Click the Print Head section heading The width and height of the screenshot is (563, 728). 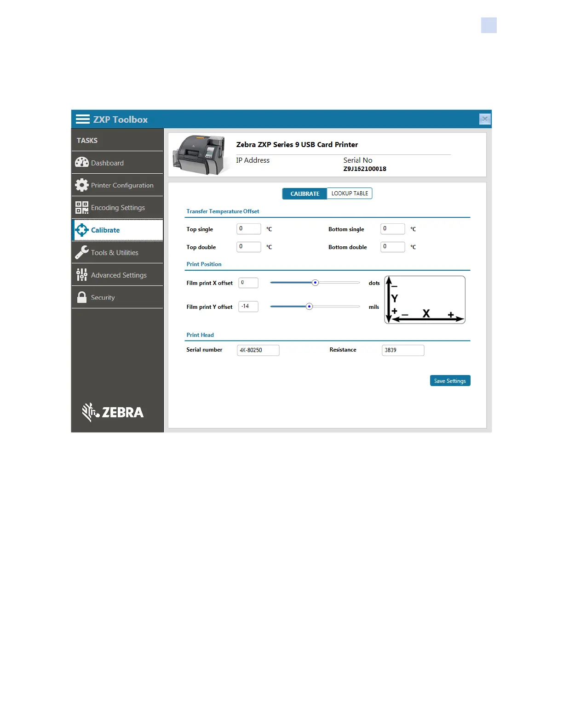click(x=200, y=335)
